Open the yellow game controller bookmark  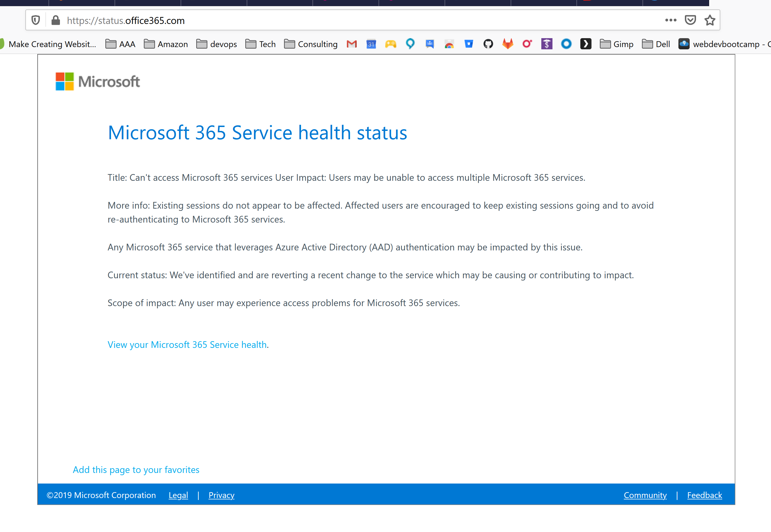[391, 44]
